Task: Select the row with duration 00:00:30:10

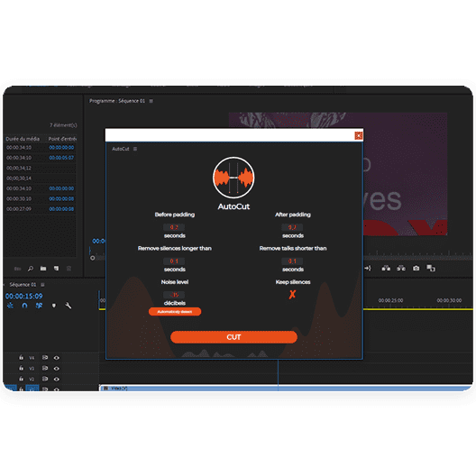Action: (40, 199)
